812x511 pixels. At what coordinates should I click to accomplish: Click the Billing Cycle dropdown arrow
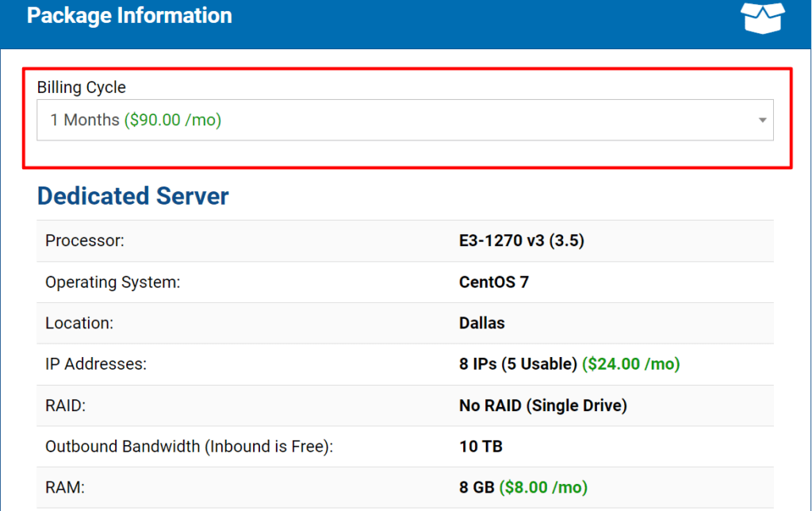click(762, 121)
